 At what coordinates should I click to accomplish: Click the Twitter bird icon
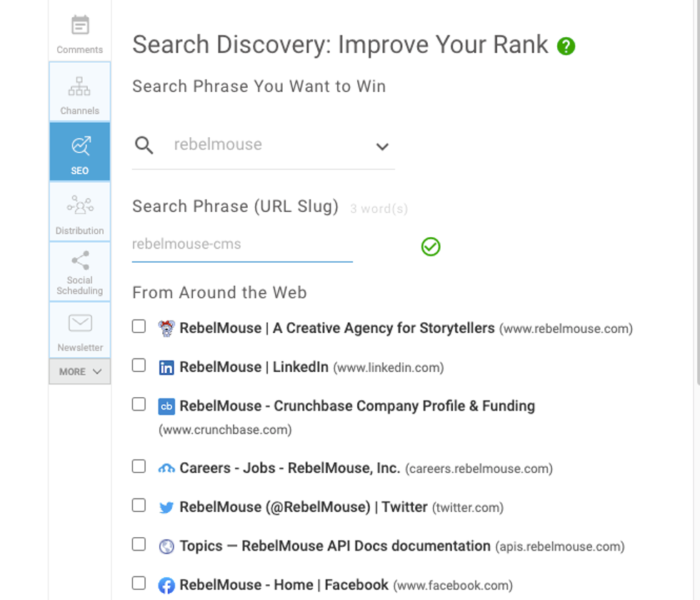166,508
